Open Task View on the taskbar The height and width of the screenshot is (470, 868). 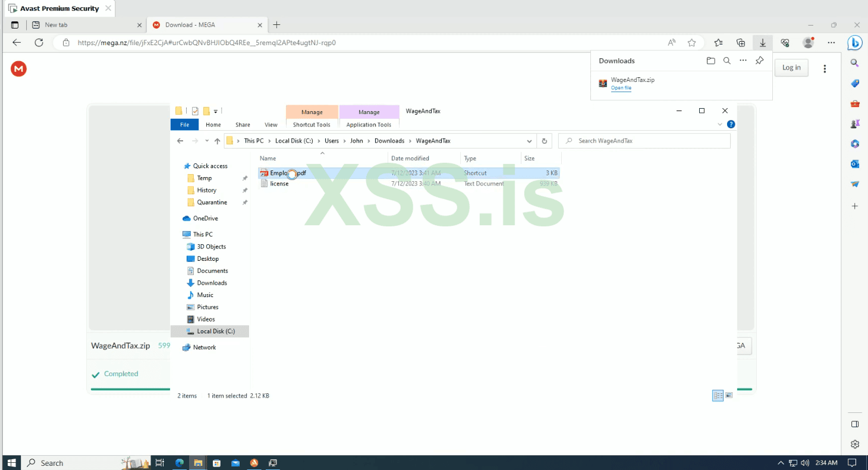pyautogui.click(x=159, y=463)
